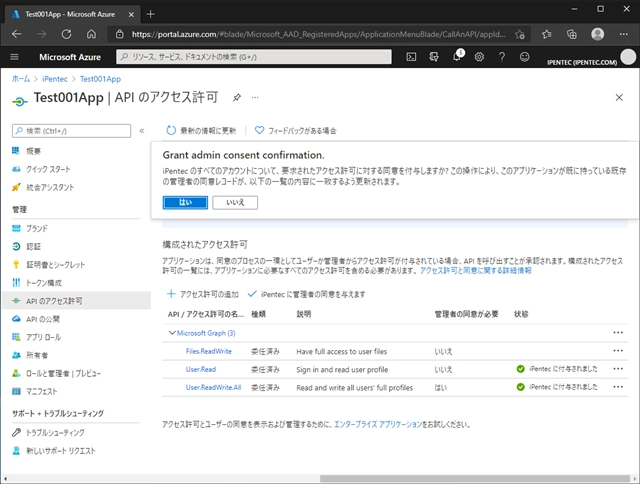Open ellipsis menu for Microsoft Graph row
640x484 pixels.
[x=618, y=333]
